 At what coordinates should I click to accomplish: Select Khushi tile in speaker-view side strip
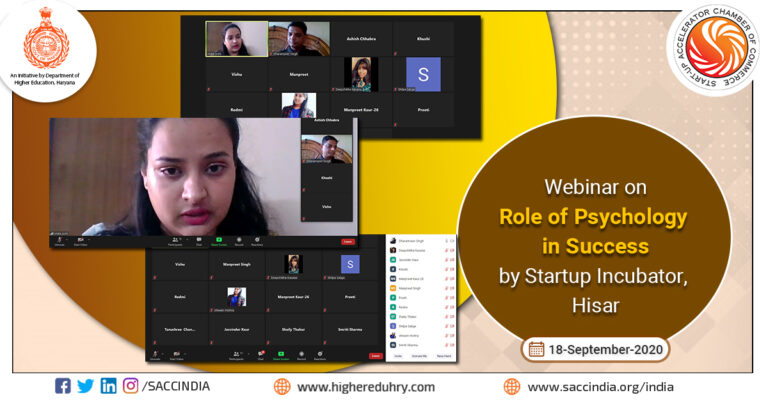pyautogui.click(x=327, y=178)
